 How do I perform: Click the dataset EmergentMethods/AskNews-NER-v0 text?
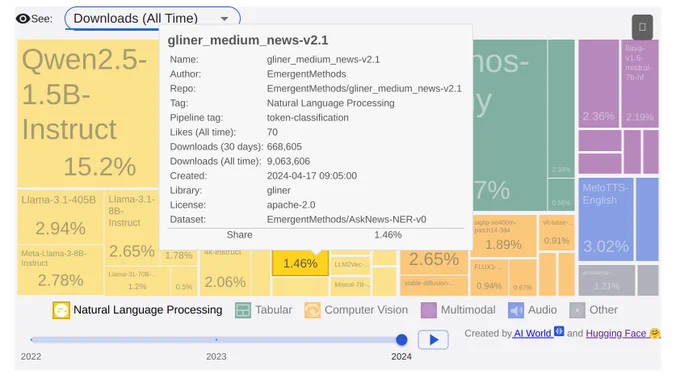[347, 219]
